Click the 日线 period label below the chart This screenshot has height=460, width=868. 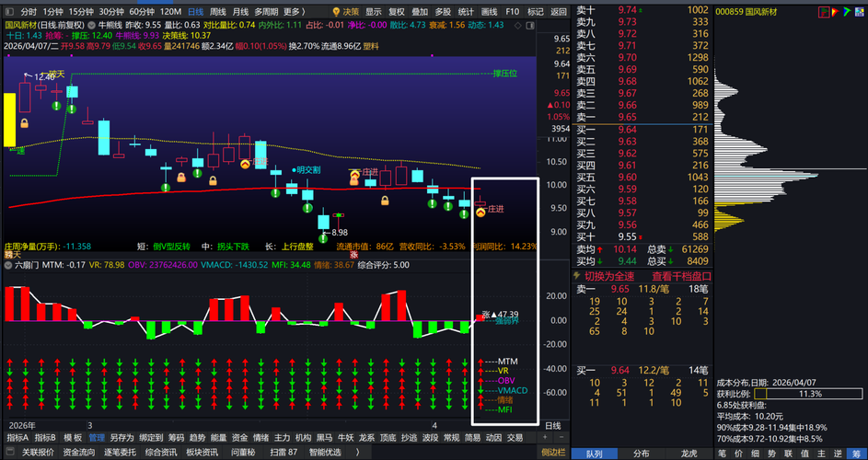pyautogui.click(x=553, y=426)
